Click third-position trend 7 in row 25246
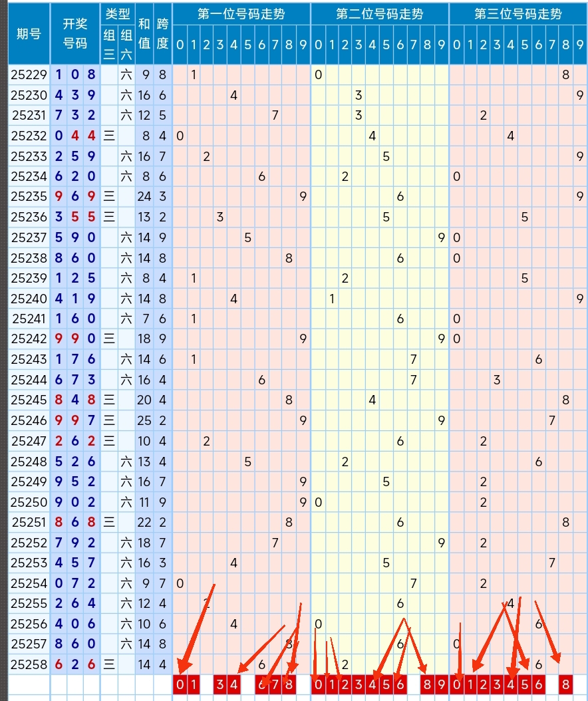588x701 pixels. (x=552, y=421)
